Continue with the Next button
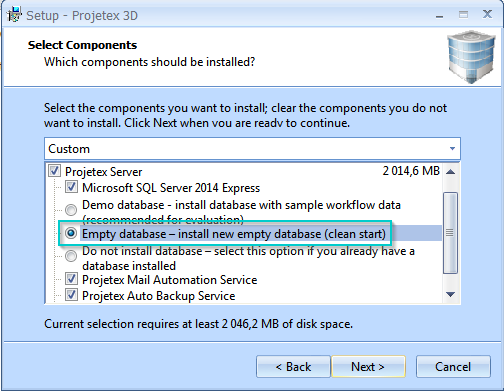 (x=368, y=367)
